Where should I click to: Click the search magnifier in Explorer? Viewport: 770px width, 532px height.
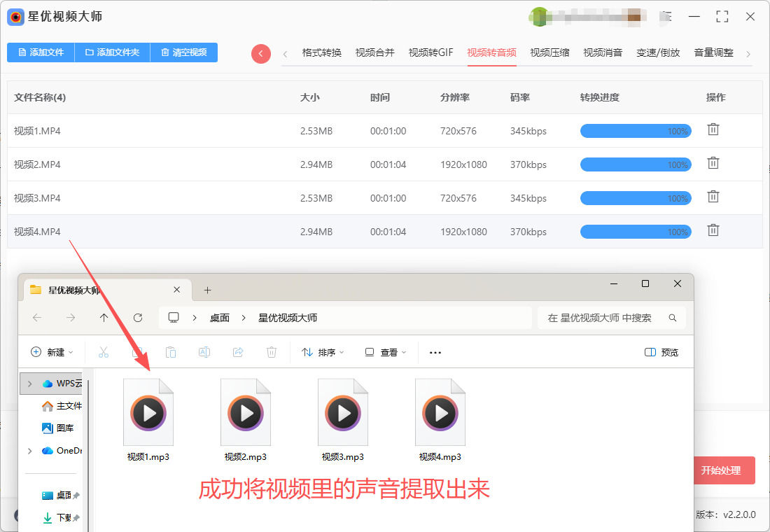pyautogui.click(x=673, y=318)
